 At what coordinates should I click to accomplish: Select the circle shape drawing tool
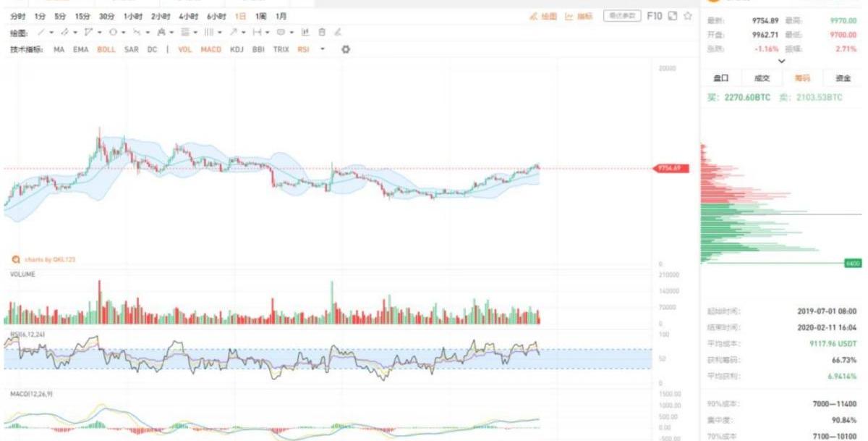click(x=113, y=33)
